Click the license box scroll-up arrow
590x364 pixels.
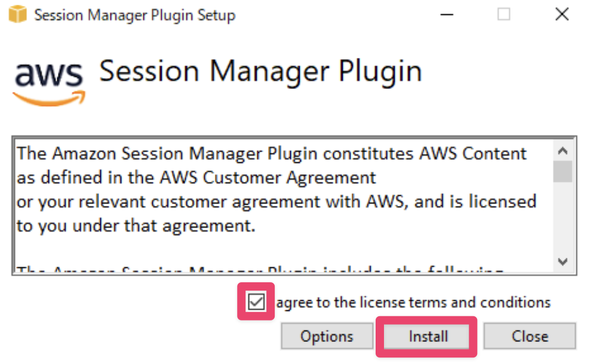pos(563,149)
